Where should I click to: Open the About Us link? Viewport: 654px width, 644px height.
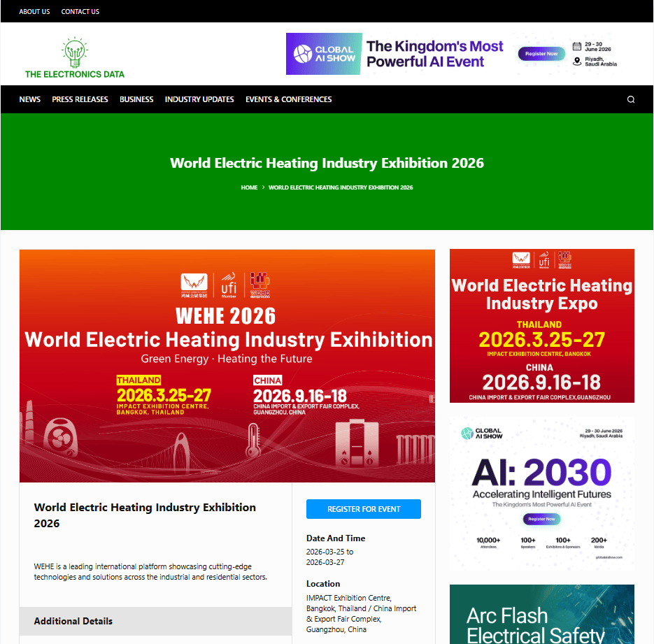point(34,11)
